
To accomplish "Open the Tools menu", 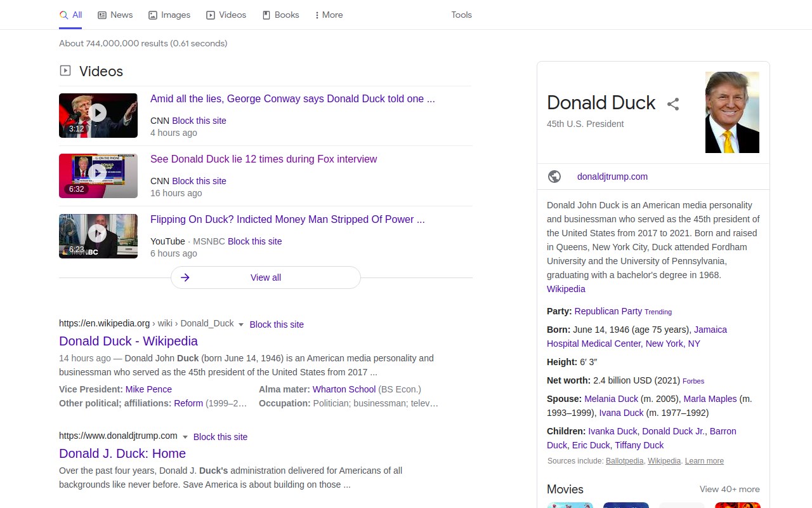I will pos(461,15).
